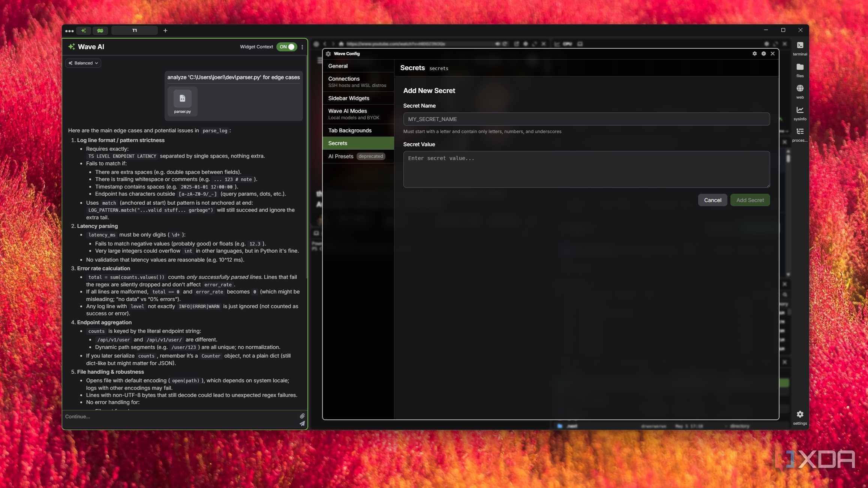Open the General config section
The width and height of the screenshot is (868, 488).
tap(358, 66)
